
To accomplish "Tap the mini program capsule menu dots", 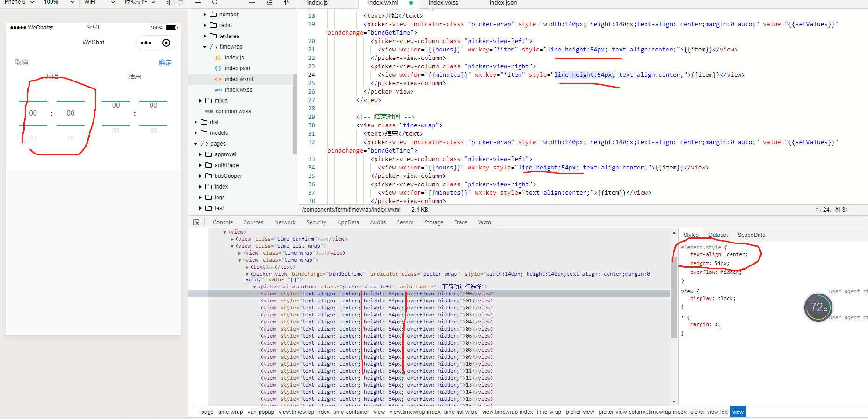I will coord(146,43).
